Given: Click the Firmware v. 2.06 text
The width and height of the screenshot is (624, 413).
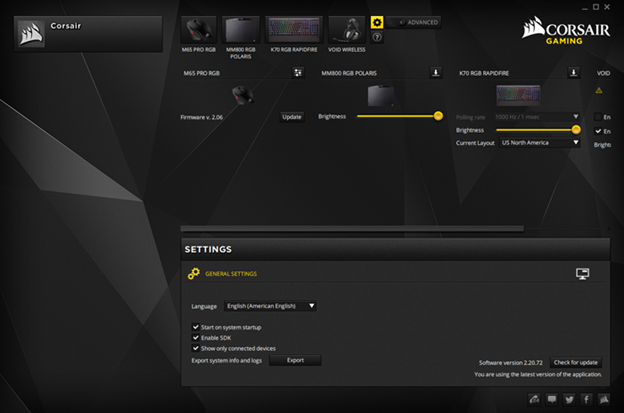Looking at the screenshot, I should click(x=201, y=117).
